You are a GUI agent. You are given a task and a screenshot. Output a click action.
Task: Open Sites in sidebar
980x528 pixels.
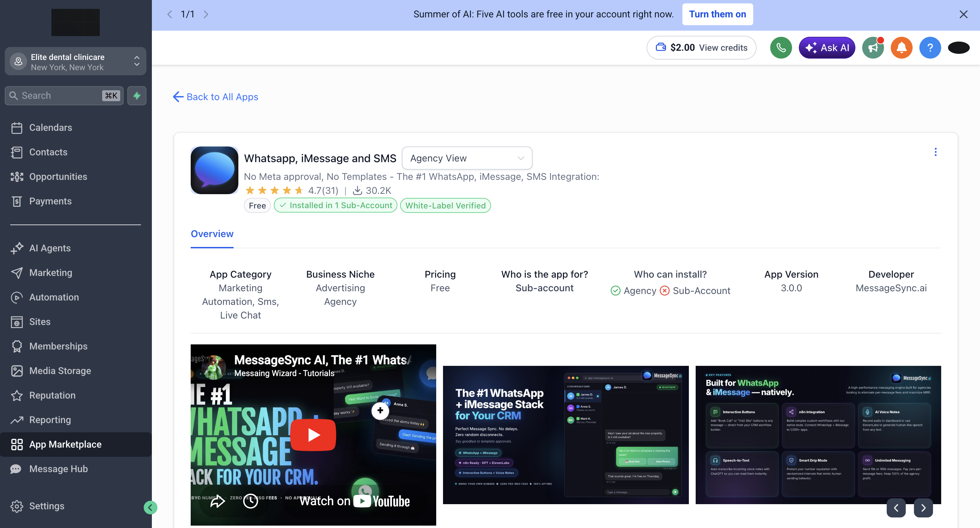click(x=76, y=322)
